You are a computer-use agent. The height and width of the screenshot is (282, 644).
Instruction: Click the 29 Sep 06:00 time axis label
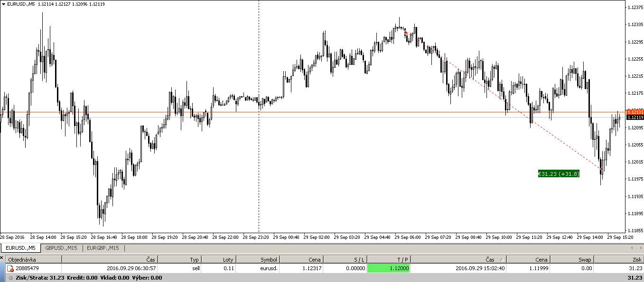408,237
